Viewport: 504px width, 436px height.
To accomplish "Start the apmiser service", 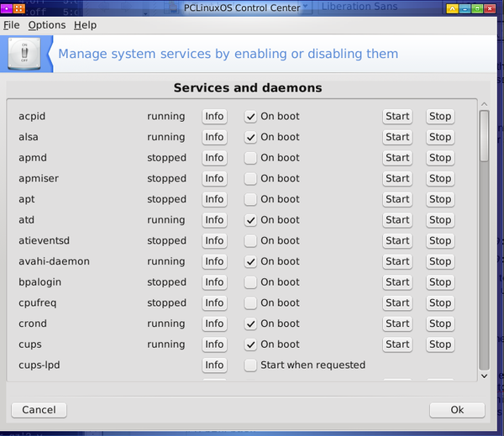I will [x=397, y=178].
